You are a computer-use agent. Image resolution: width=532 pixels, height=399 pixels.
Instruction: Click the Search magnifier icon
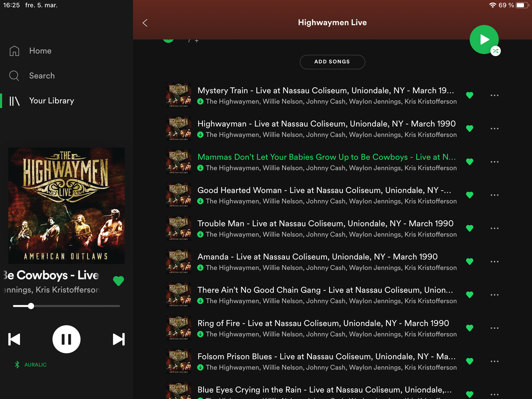click(x=14, y=76)
